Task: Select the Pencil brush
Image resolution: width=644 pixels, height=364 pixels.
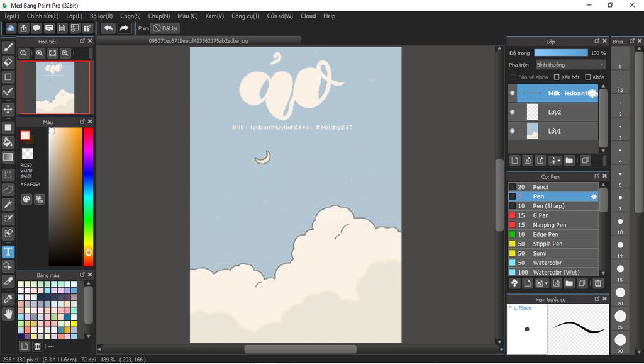Action: [x=553, y=187]
